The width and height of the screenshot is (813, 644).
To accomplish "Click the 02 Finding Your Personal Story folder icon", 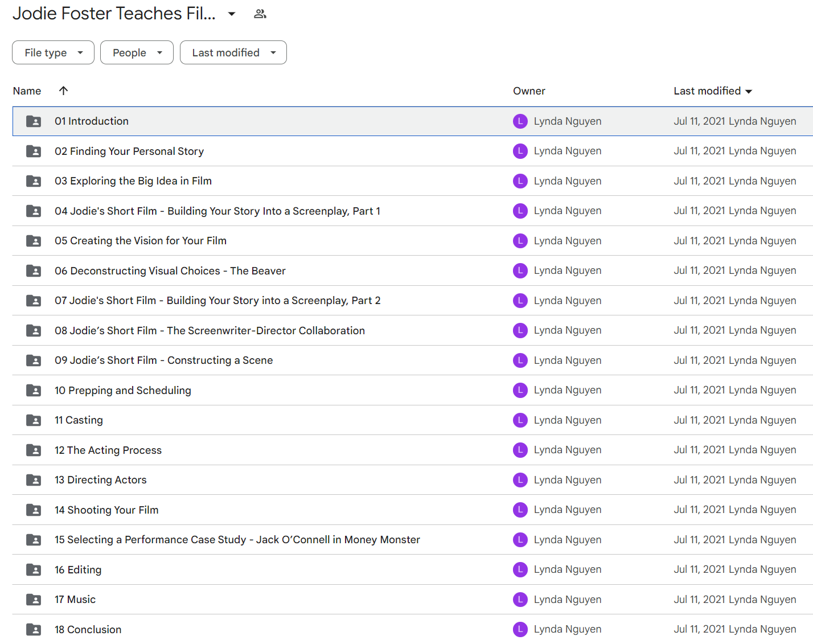I will 34,151.
